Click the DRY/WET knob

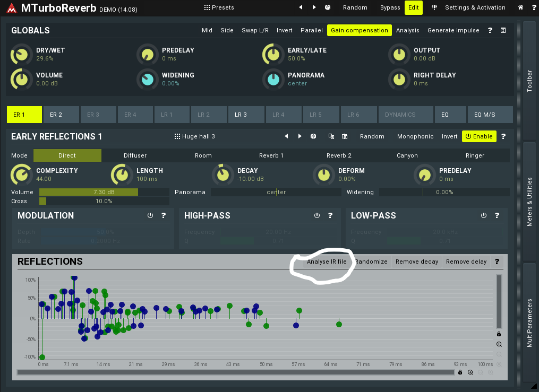[x=21, y=55]
